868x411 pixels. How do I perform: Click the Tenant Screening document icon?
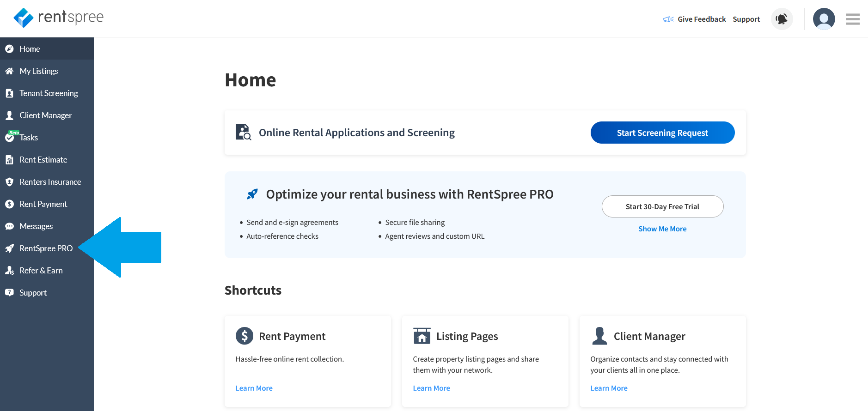click(9, 93)
